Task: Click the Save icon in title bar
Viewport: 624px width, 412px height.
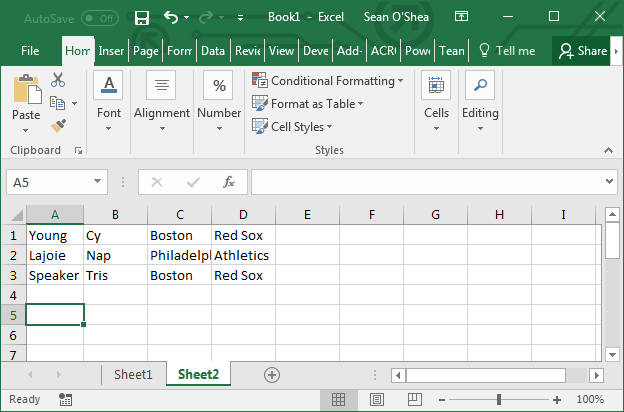Action: (142, 18)
